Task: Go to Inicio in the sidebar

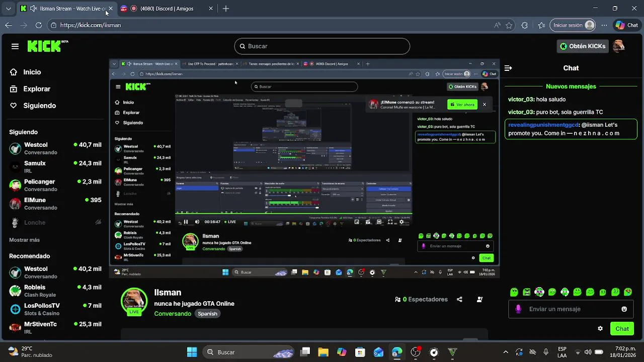Action: [x=32, y=72]
